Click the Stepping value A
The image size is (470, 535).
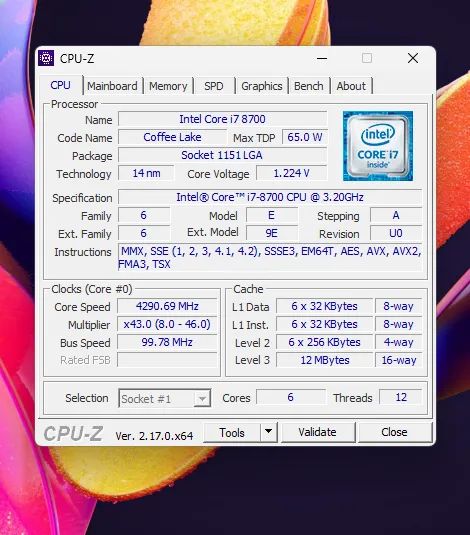click(x=396, y=215)
